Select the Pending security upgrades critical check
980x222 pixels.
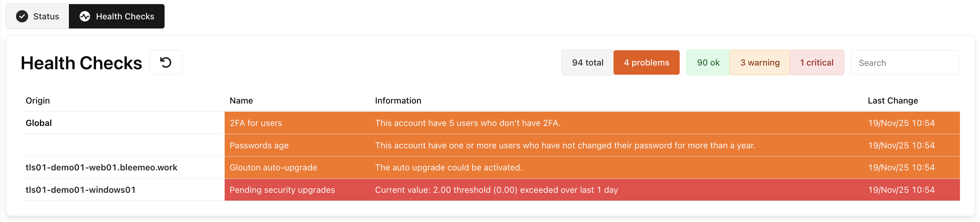click(282, 190)
